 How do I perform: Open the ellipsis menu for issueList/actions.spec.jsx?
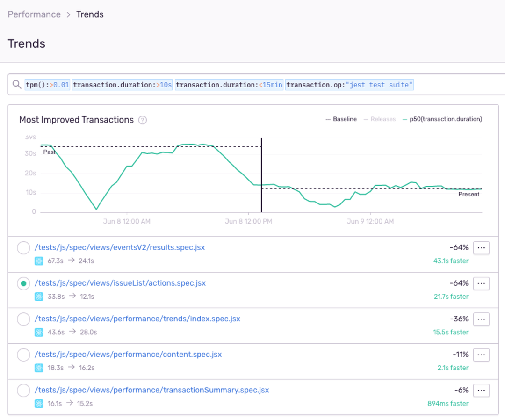click(x=481, y=283)
